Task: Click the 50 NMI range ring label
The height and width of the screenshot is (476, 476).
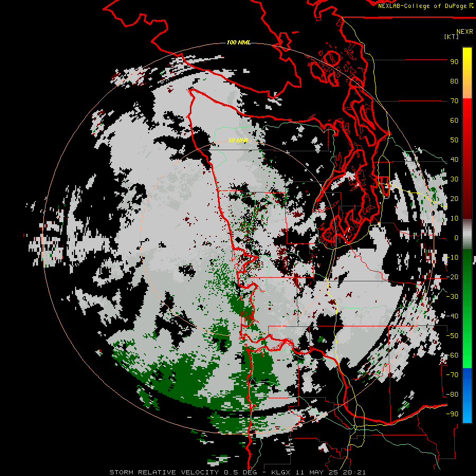Action: 239,140
